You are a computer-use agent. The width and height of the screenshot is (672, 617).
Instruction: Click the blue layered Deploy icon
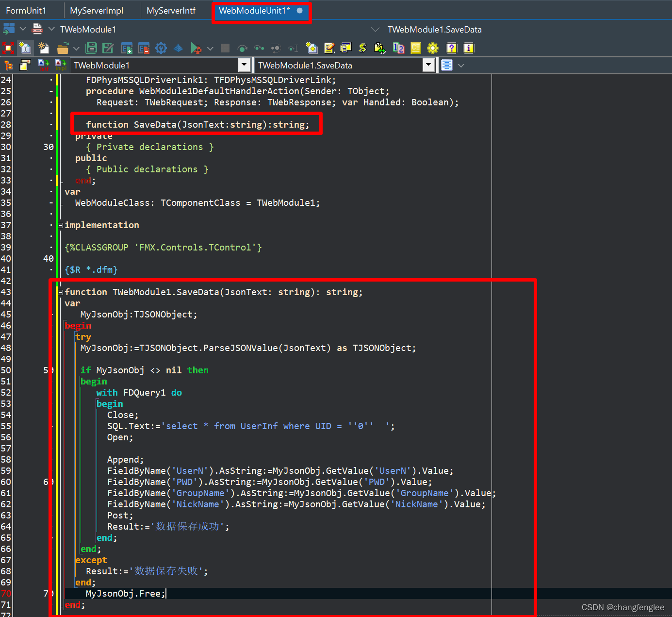pos(178,48)
